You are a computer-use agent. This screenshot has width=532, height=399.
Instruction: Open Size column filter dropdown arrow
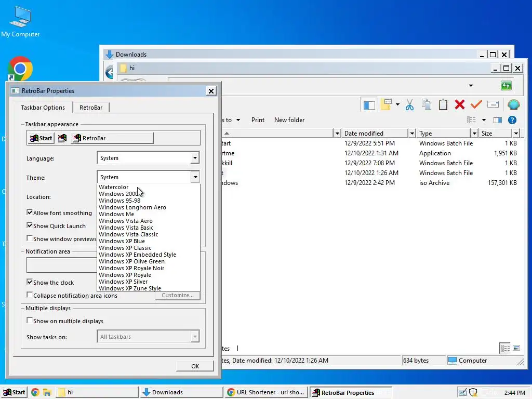(516, 134)
